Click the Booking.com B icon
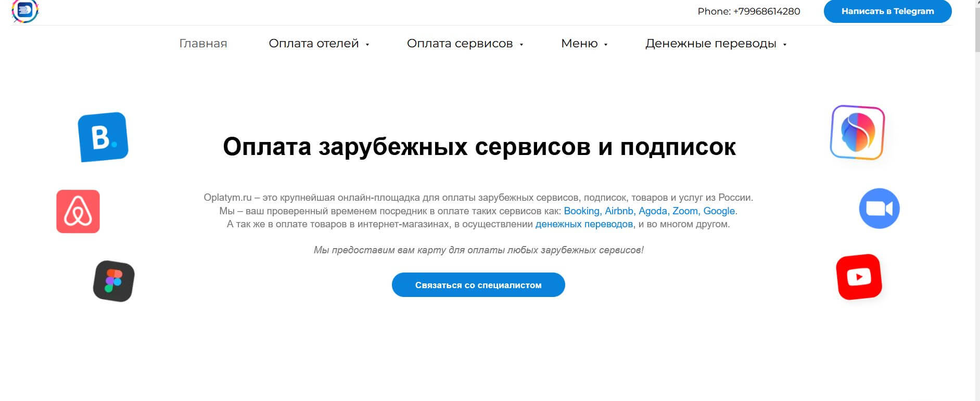The height and width of the screenshot is (401, 980). [x=103, y=137]
